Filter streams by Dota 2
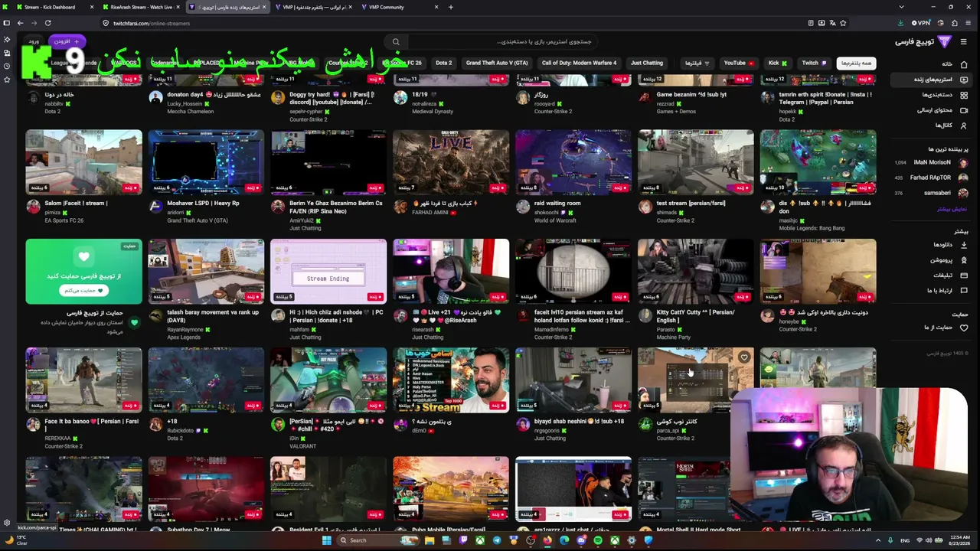The width and height of the screenshot is (980, 551). tap(444, 63)
